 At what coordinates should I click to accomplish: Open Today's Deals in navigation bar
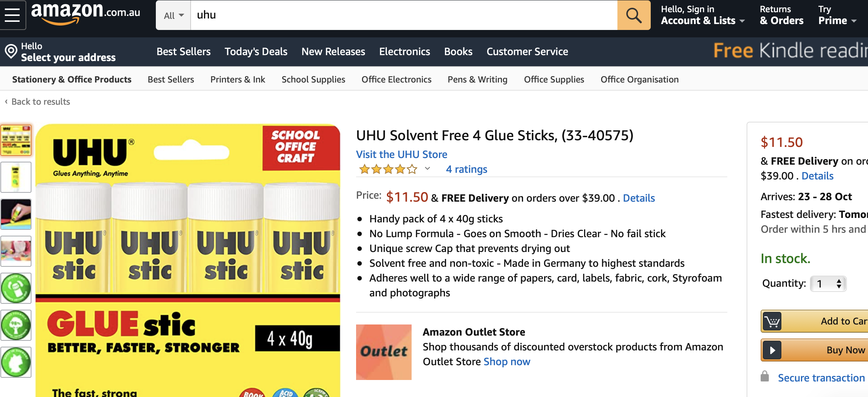[256, 51]
